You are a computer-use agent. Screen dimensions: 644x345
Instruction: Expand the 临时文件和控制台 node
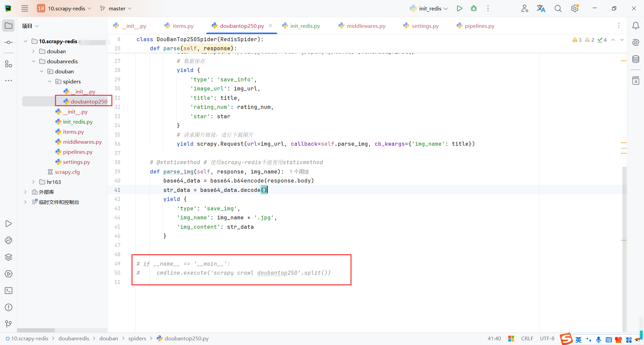pyautogui.click(x=25, y=202)
